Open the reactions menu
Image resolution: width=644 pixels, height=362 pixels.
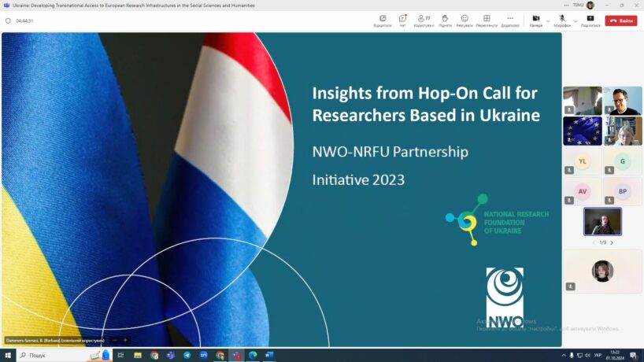(464, 20)
